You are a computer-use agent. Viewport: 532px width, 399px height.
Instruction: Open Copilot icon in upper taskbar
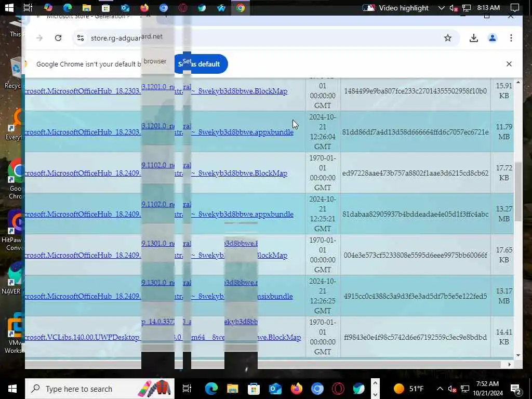(x=48, y=7)
